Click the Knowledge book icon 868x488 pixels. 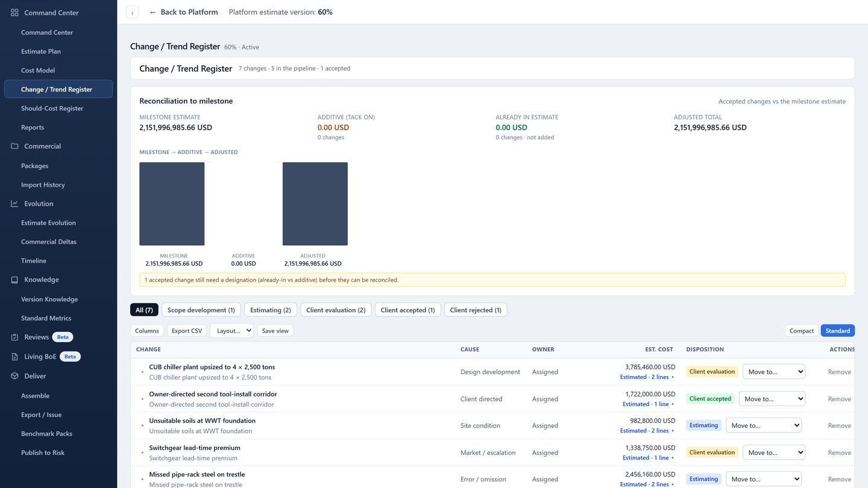point(14,280)
